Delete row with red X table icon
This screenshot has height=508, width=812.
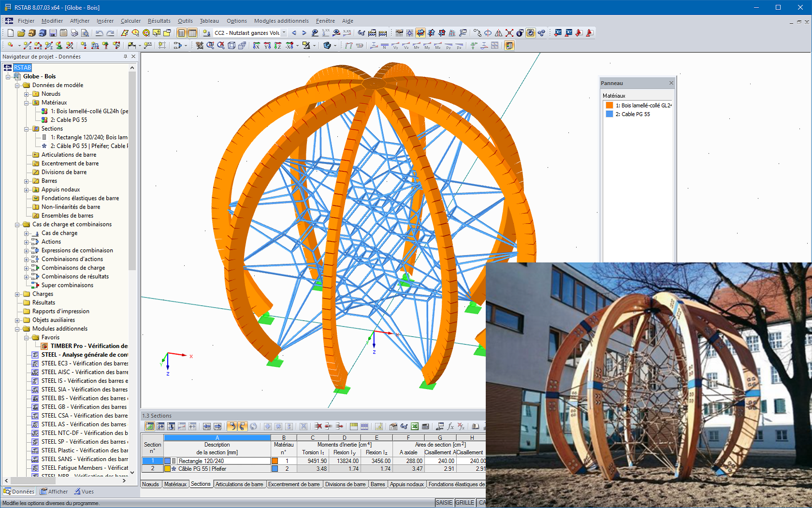[x=318, y=426]
